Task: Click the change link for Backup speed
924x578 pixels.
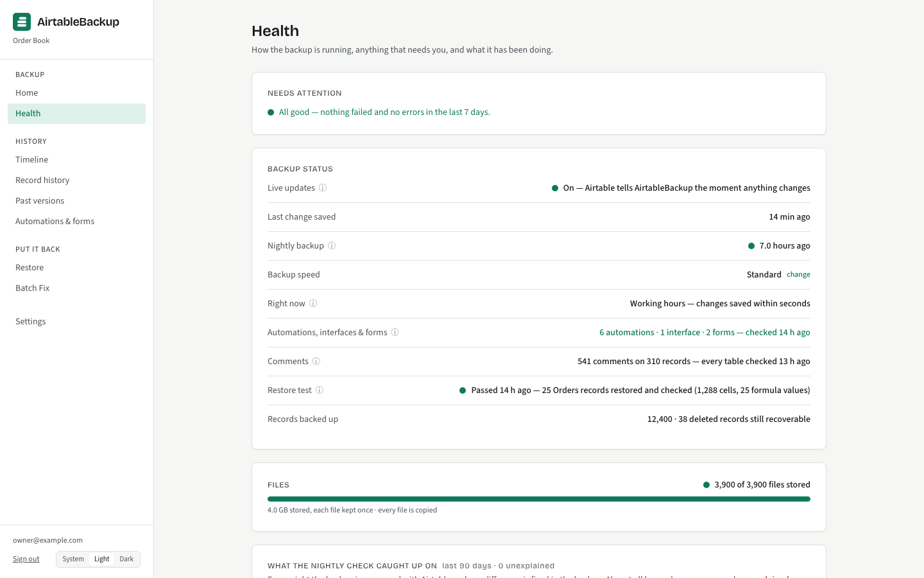Action: tap(798, 275)
